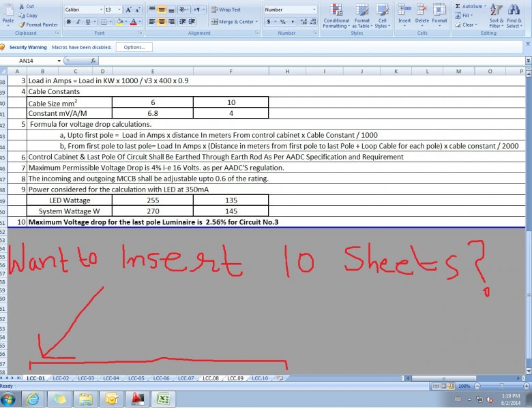Screen dimensions: 532x409
Task: Switch to sheet tab LCC.09
Action: (235, 378)
